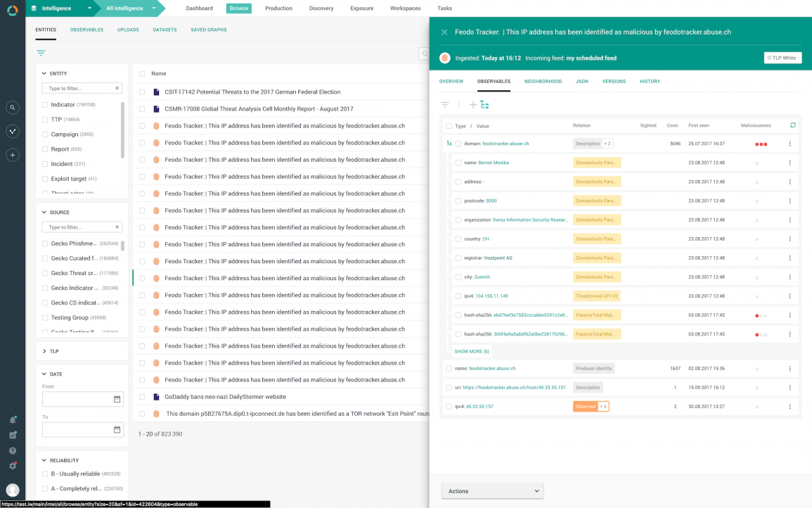Screen dimensions: 812x508
Task: Toggle the tree view icon in Observables panel
Action: pyautogui.click(x=485, y=103)
